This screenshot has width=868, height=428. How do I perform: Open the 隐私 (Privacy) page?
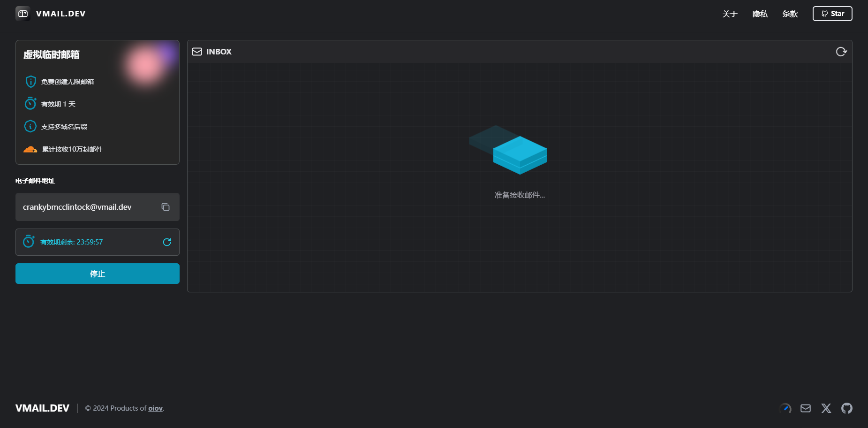(x=760, y=14)
